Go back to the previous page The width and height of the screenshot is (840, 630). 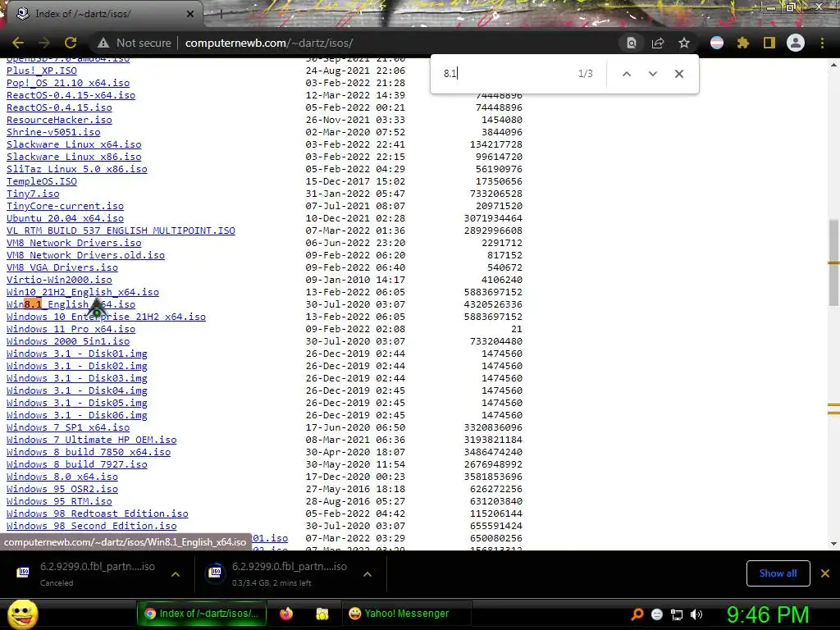coord(18,43)
